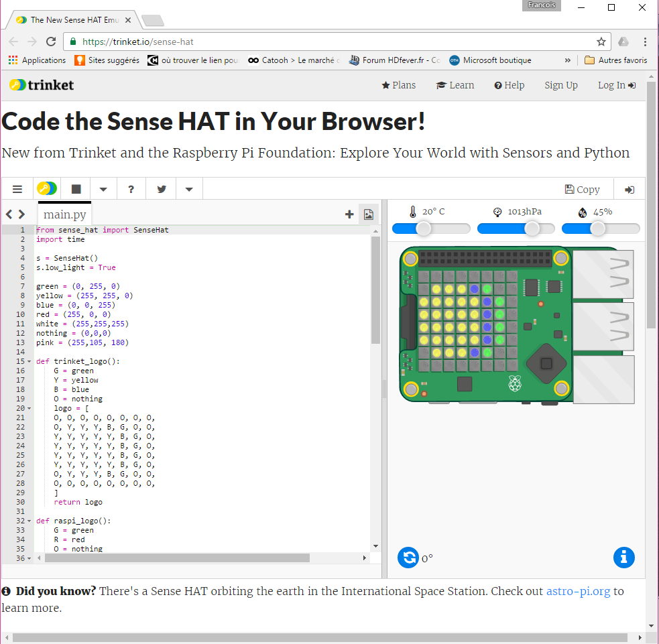Open the trinket hamburger menu

[17, 189]
